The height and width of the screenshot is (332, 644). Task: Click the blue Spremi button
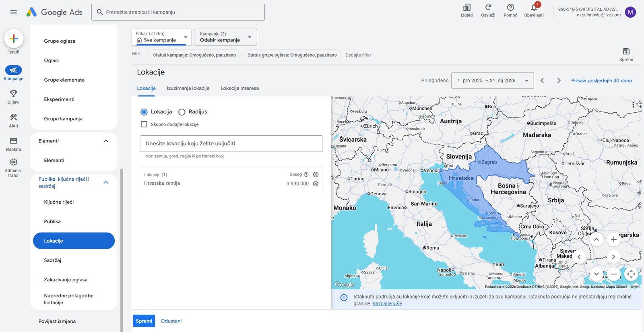click(144, 321)
